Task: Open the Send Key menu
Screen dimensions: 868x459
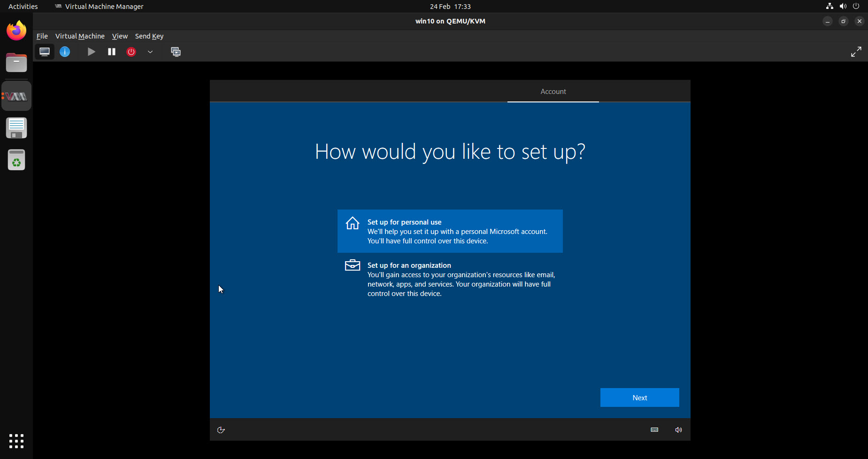Action: click(149, 36)
